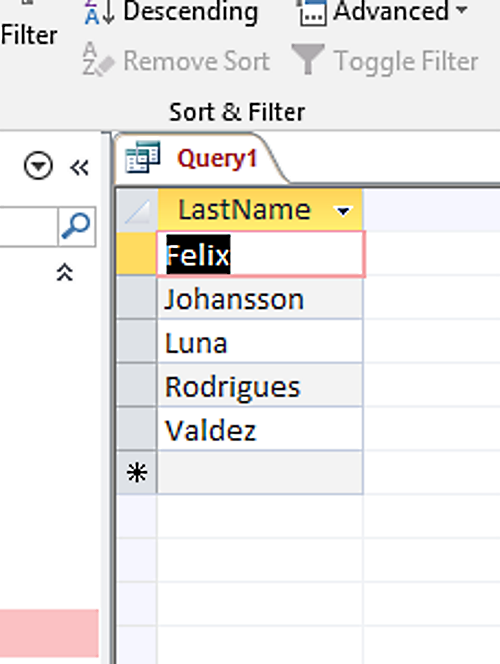Click the Toggle Filter funnel icon
Screen dimensions: 500x664
click(308, 59)
